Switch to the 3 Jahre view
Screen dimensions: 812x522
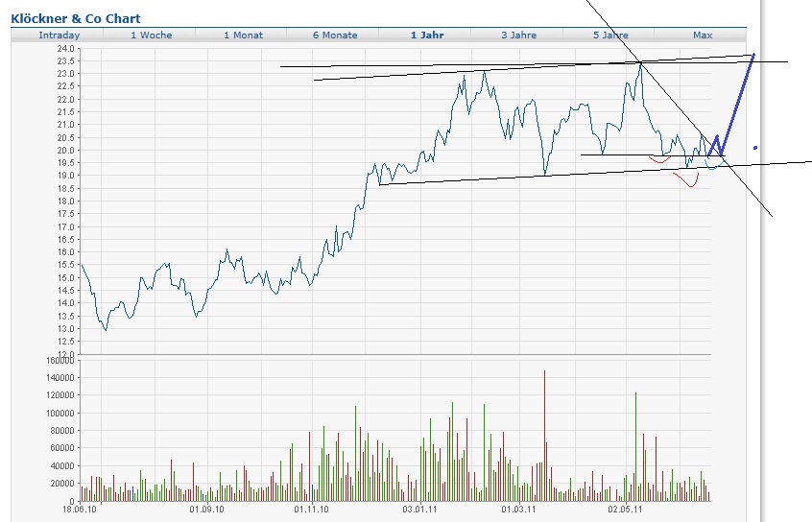pyautogui.click(x=519, y=36)
